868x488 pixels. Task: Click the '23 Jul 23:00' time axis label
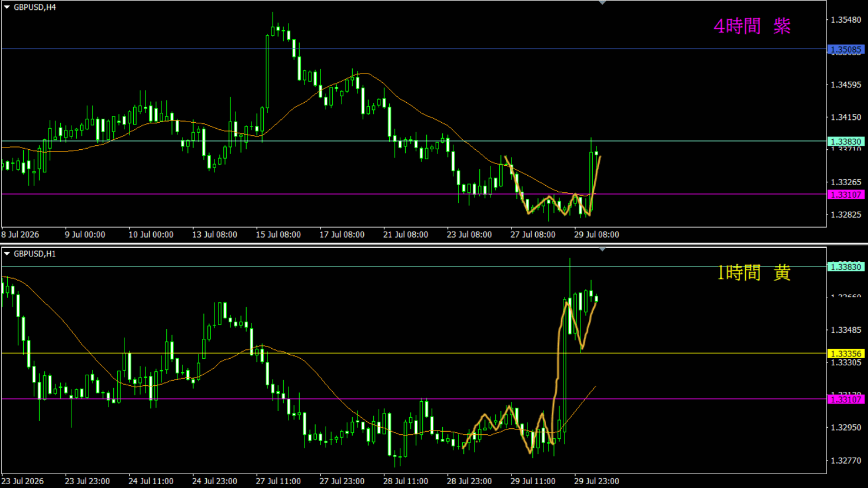click(x=87, y=481)
